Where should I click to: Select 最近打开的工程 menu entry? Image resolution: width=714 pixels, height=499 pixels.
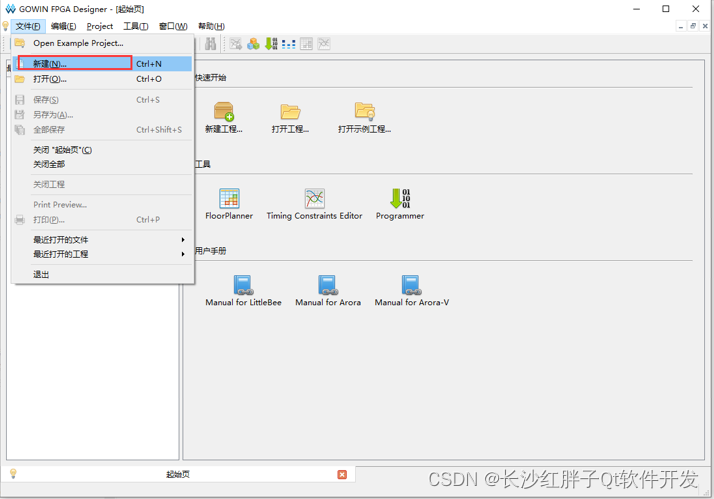click(103, 254)
